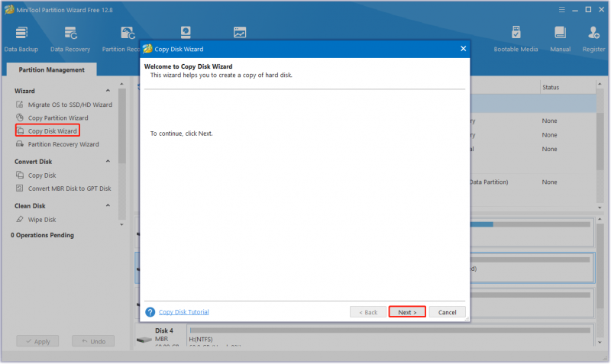Screen dimensions: 611x364
Task: Open Migrate OS to SSD/HD Wizard
Action: [x=64, y=105]
